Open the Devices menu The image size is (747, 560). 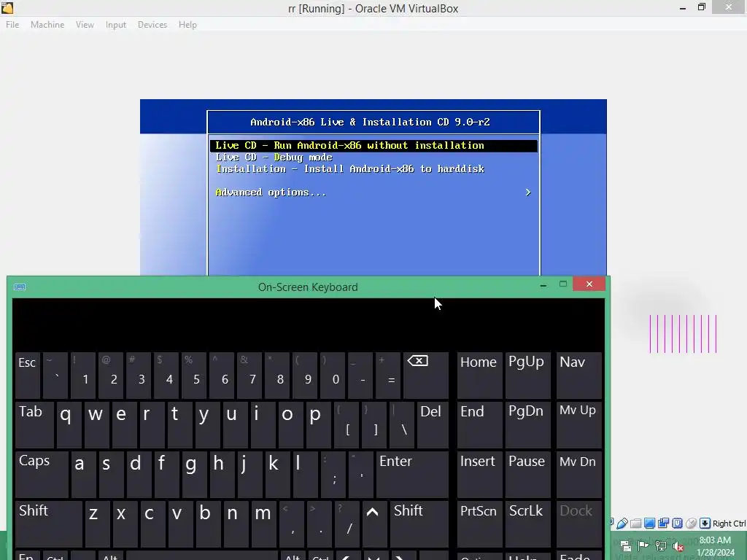[x=152, y=24]
